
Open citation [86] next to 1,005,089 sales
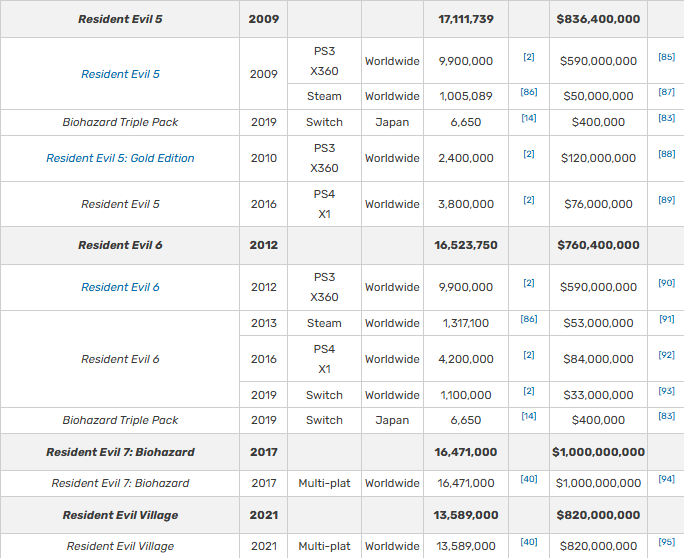529,92
